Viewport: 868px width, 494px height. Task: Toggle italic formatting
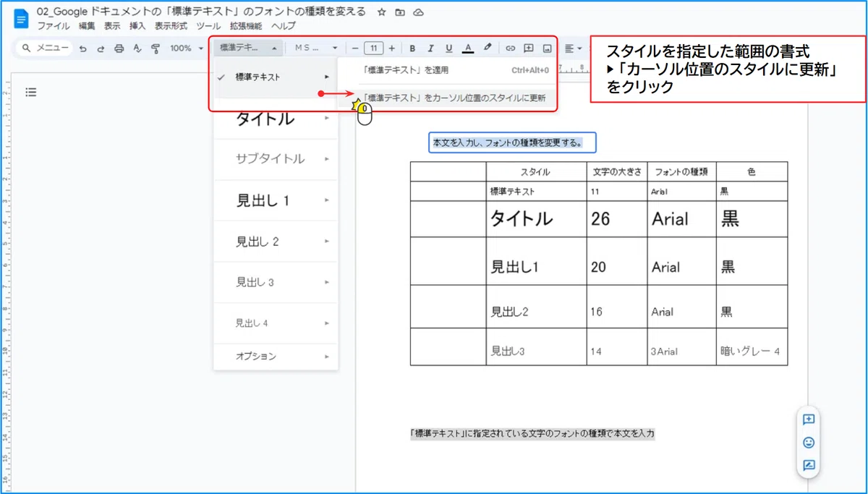[x=431, y=48]
